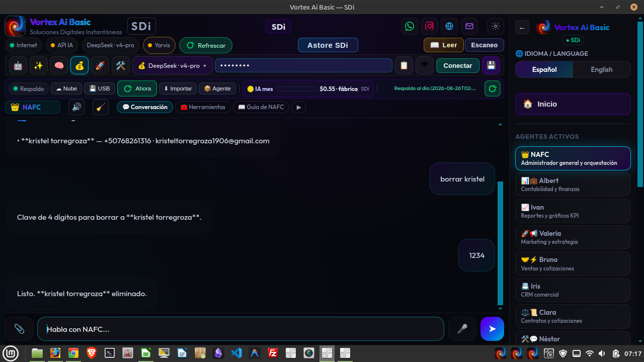Screen dimensions: 644x362
Task: Open the WhatsApp contact icon
Action: pos(410,26)
